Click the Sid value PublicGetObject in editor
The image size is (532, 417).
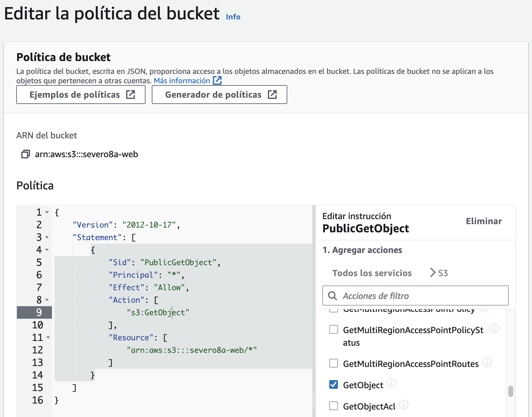coord(178,262)
